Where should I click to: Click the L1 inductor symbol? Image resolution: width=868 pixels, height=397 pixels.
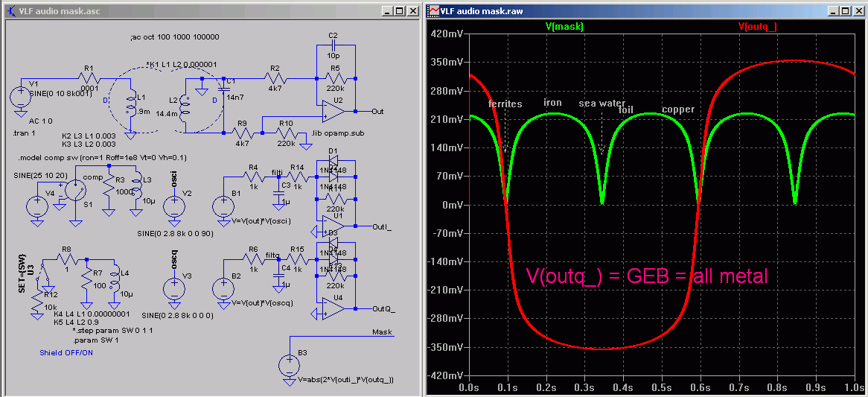(x=131, y=107)
